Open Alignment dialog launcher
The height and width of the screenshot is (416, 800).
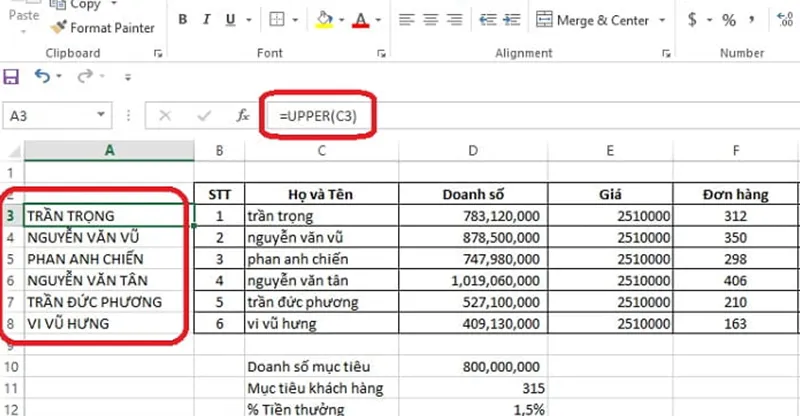(x=666, y=53)
